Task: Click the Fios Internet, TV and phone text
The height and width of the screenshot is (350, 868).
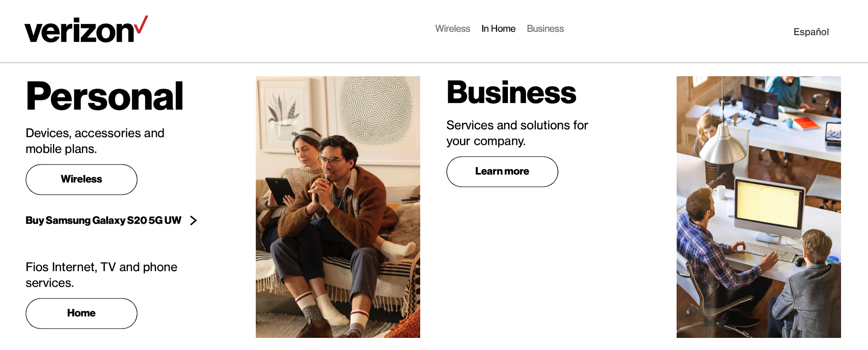Action: [x=101, y=275]
